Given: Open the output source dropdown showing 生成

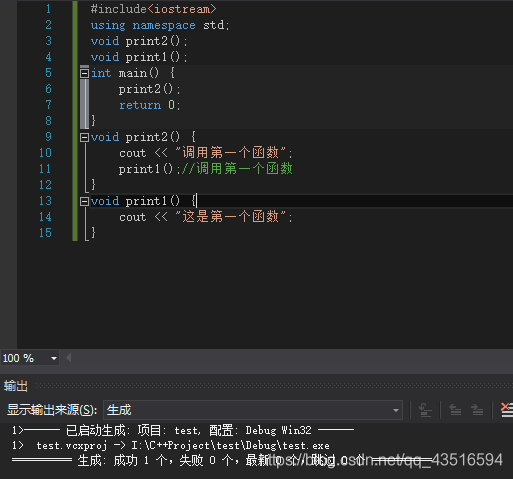Looking at the screenshot, I should click(253, 410).
